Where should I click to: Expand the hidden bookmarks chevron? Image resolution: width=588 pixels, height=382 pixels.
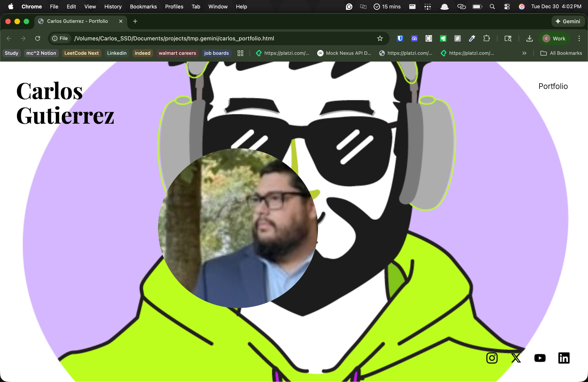pyautogui.click(x=524, y=53)
